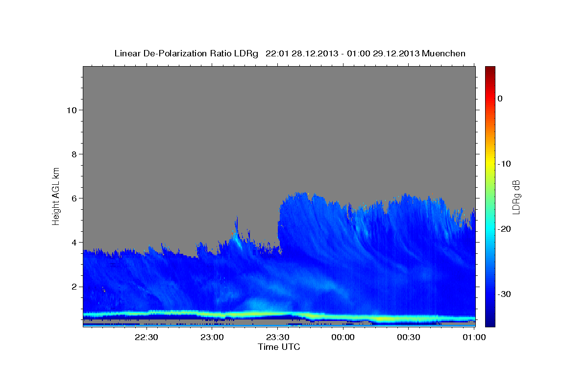Click the 00:30 time tick label
Screen dimensions: 588x392
pos(408,338)
